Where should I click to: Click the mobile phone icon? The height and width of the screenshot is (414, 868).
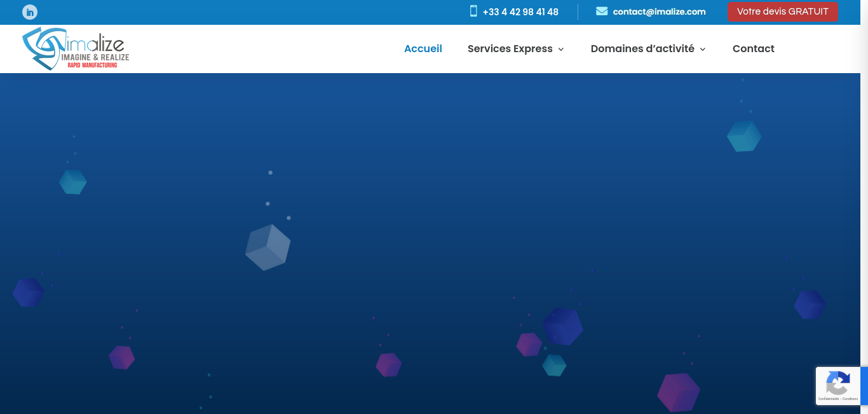tap(473, 11)
